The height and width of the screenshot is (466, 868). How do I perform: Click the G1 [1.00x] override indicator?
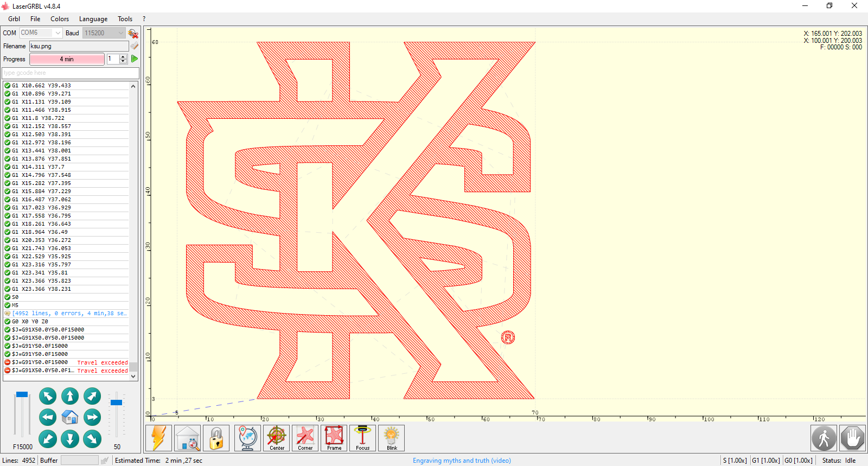[x=765, y=461]
